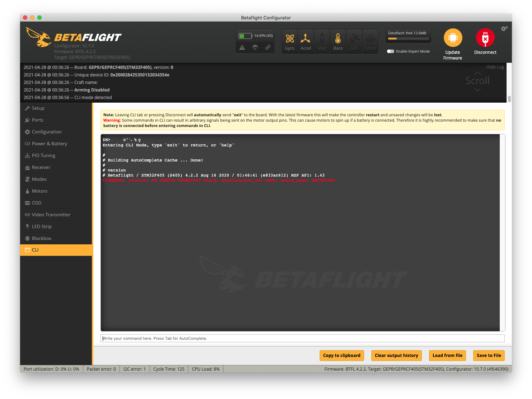Click Clear output history button

click(x=396, y=356)
